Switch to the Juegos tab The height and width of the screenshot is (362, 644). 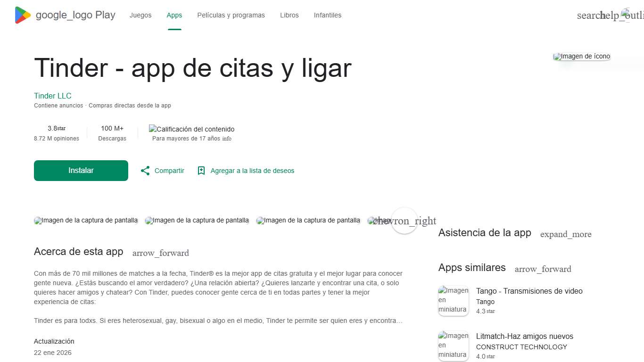pos(140,15)
